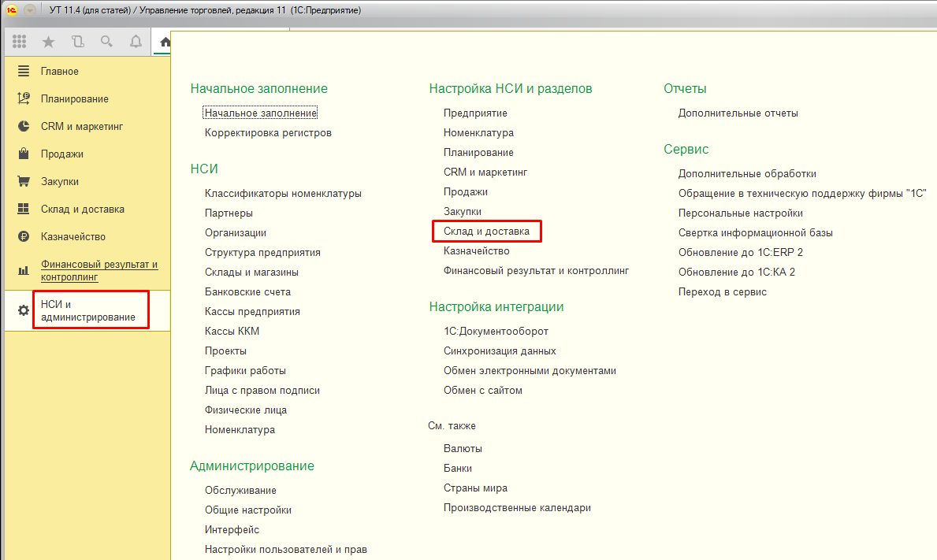Open the main menu dropdown in title bar
This screenshot has height=560, width=937.
[30, 11]
